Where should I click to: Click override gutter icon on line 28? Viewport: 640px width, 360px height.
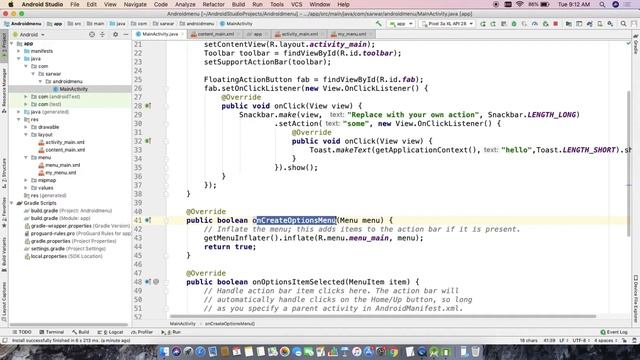pos(148,106)
